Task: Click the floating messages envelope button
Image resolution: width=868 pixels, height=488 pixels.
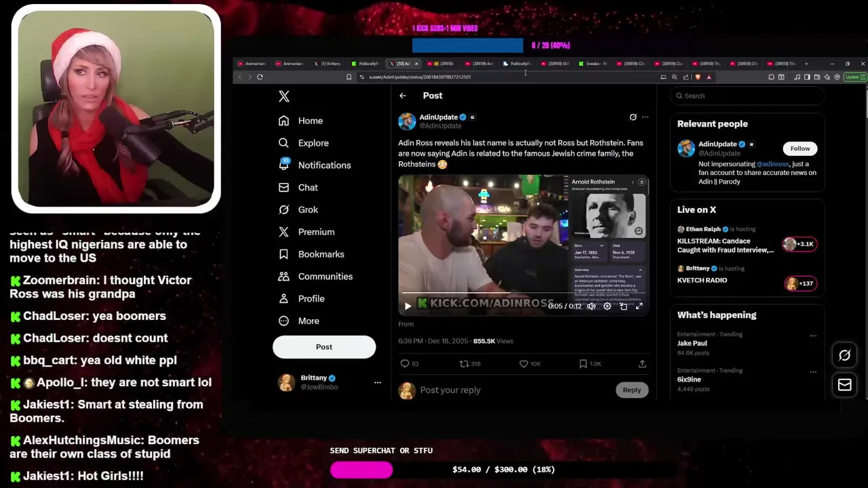Action: [844, 385]
